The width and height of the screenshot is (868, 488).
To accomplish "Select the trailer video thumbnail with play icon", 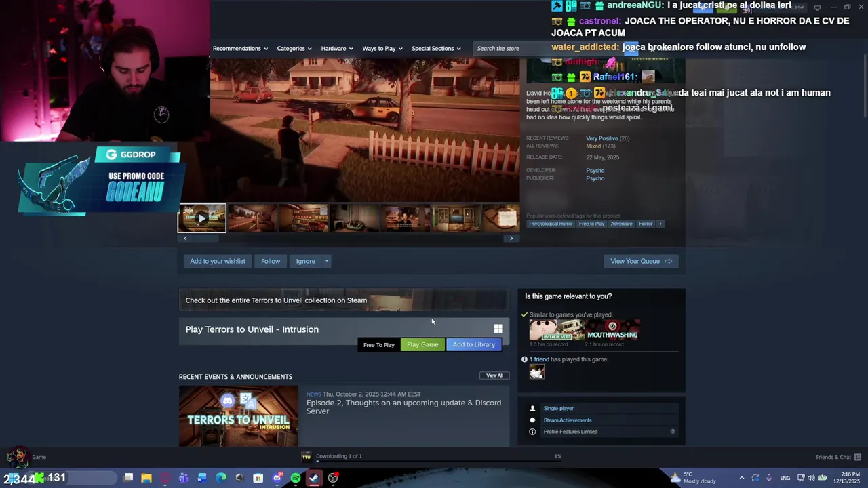I will tap(202, 218).
